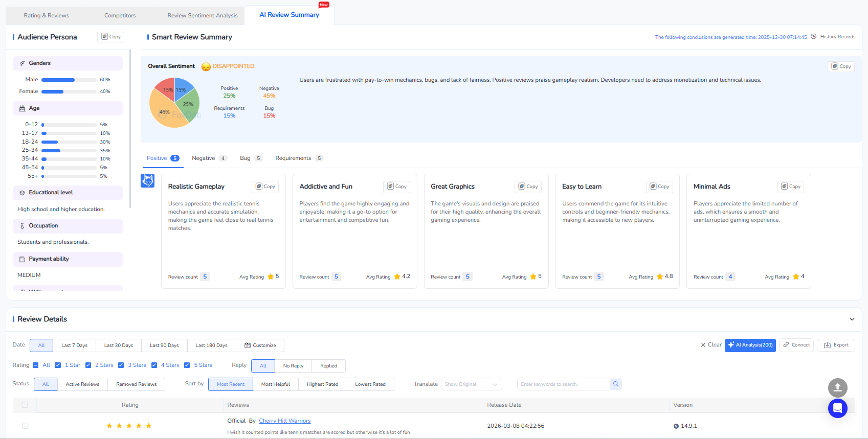Click the History Records clock icon
The width and height of the screenshot is (868, 439).
[x=813, y=37]
